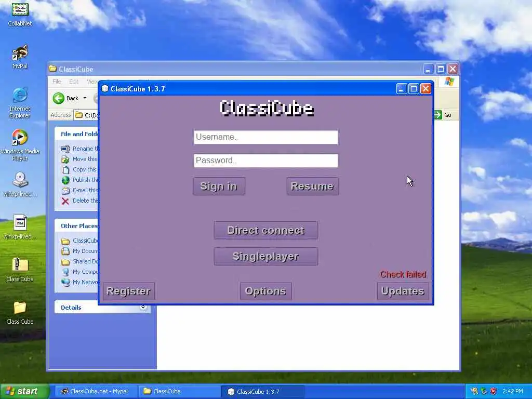Open the Updates screen
The image size is (532, 399).
tap(403, 291)
